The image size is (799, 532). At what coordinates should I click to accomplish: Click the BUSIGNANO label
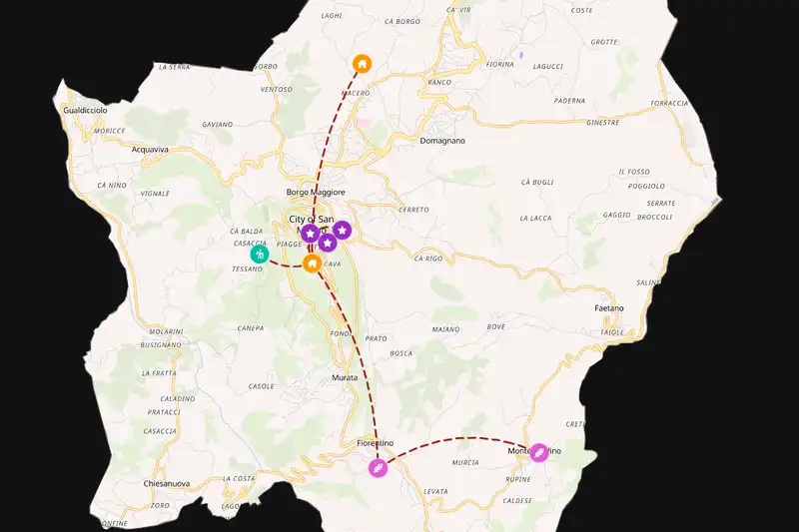[161, 344]
